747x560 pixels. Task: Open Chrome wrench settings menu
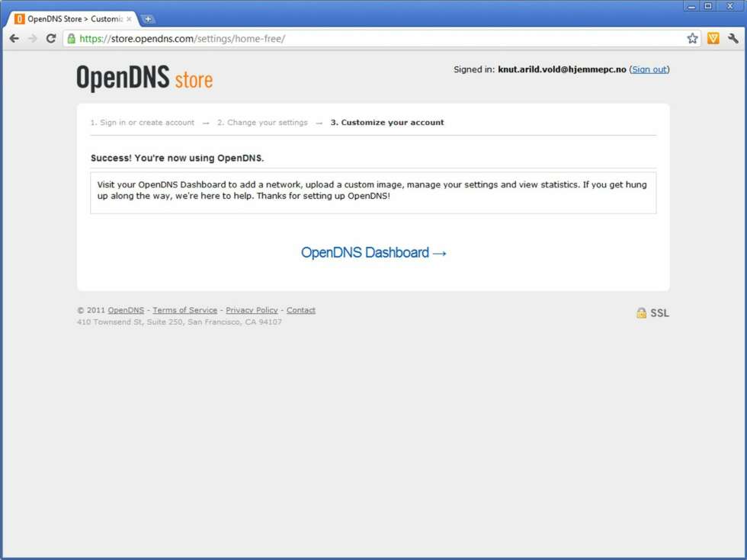(733, 39)
